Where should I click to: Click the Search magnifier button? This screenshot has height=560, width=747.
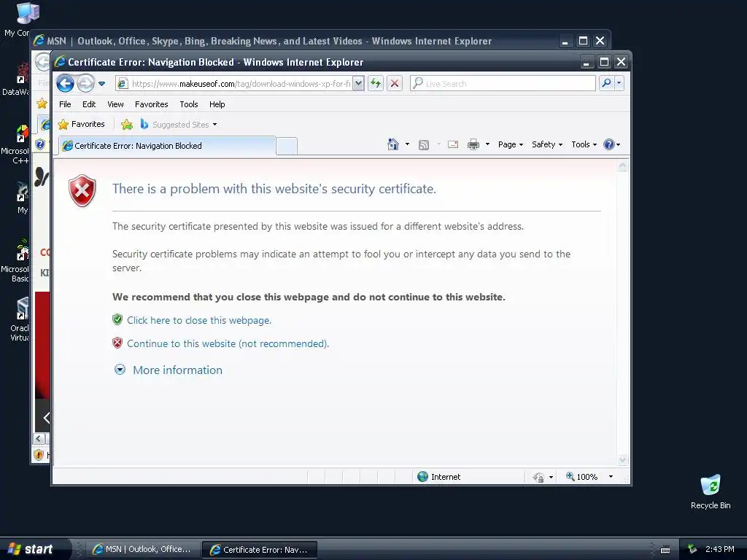tap(606, 83)
